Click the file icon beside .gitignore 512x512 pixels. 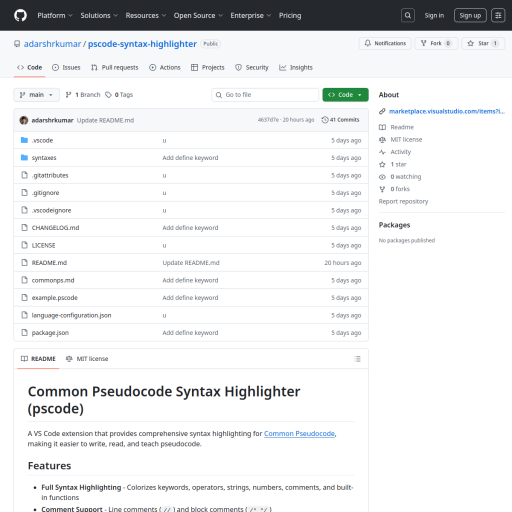pyautogui.click(x=24, y=193)
